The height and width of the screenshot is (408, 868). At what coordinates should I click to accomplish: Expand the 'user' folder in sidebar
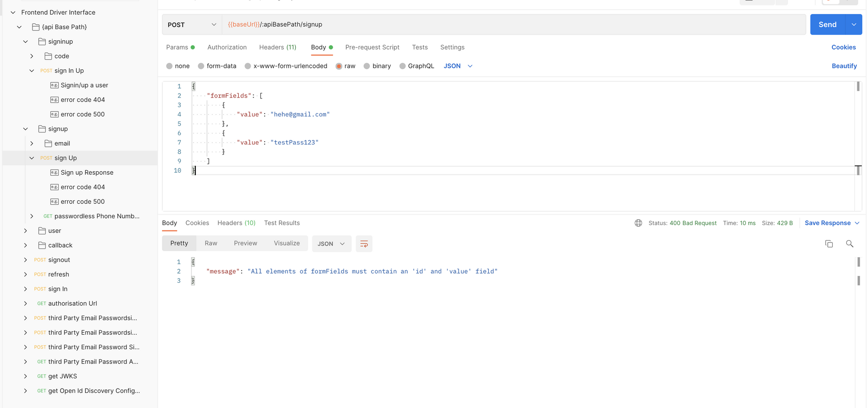point(26,231)
